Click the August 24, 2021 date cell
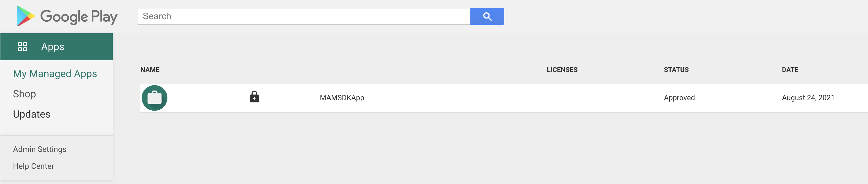Screen dimensions: 868x184 (x=808, y=98)
